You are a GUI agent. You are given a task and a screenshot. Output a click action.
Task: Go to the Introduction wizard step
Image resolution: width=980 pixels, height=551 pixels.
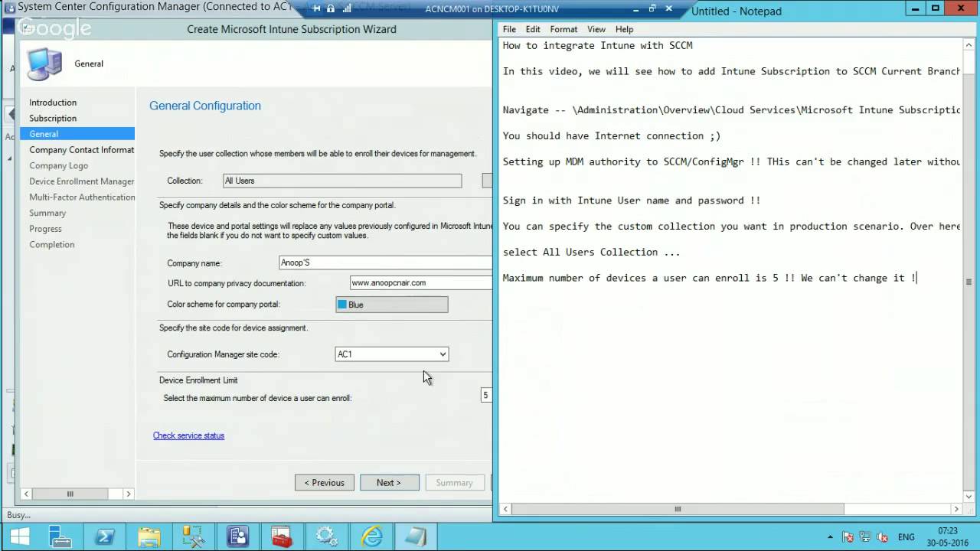[x=53, y=103]
